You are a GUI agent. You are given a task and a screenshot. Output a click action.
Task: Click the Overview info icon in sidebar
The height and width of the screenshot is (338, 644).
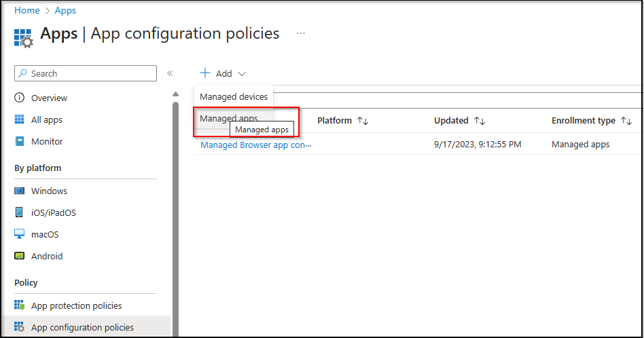20,98
